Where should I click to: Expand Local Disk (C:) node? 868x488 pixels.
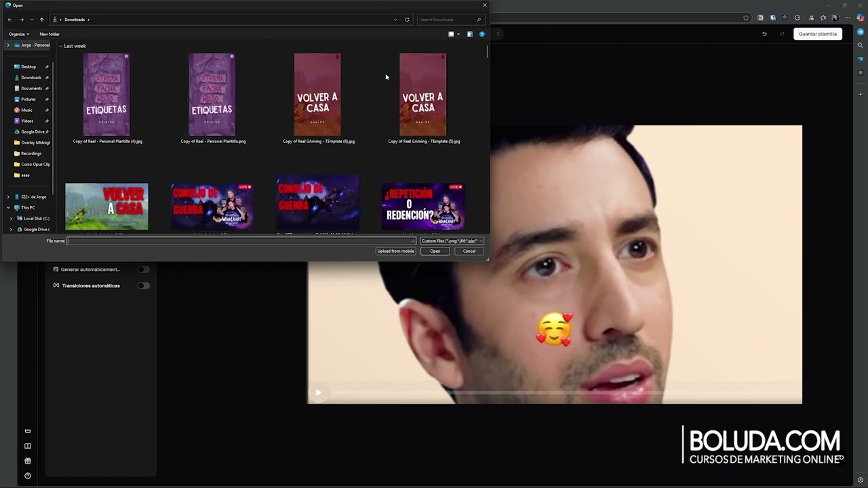[11, 218]
